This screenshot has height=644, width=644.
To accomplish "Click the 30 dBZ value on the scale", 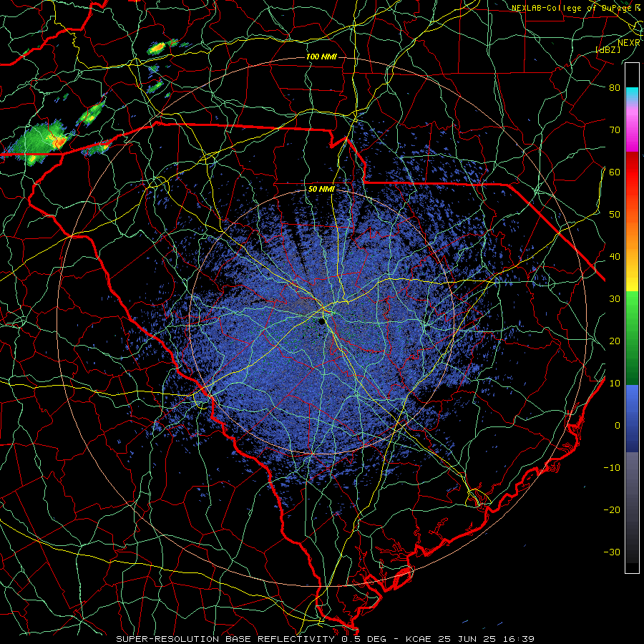I will click(x=615, y=298).
